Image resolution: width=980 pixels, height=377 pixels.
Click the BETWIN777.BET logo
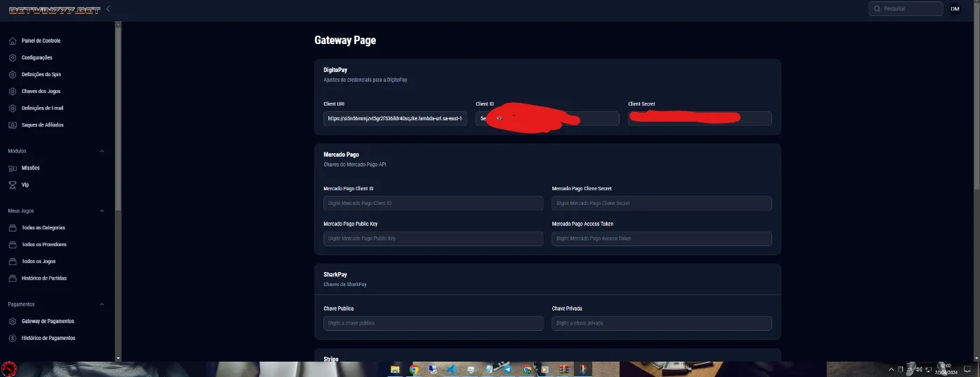coord(54,10)
